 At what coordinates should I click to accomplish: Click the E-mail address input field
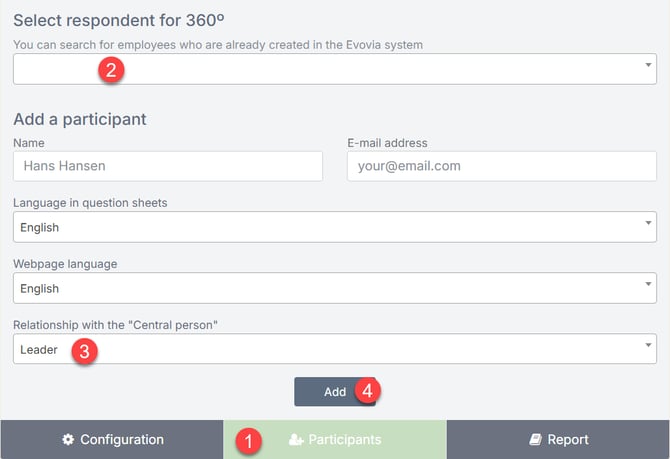[501, 166]
